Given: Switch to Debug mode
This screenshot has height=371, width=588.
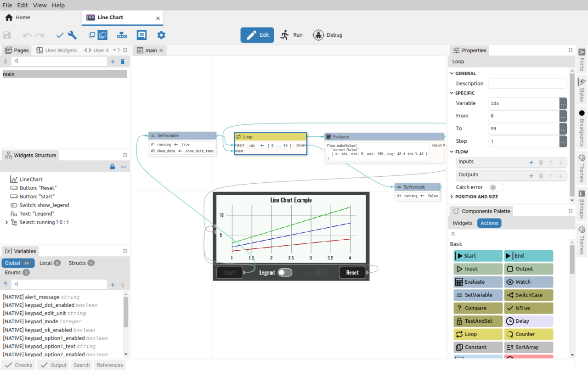Looking at the screenshot, I should pyautogui.click(x=328, y=35).
